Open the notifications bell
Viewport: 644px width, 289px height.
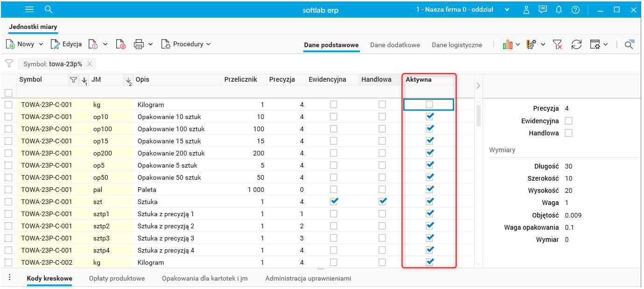tap(559, 9)
